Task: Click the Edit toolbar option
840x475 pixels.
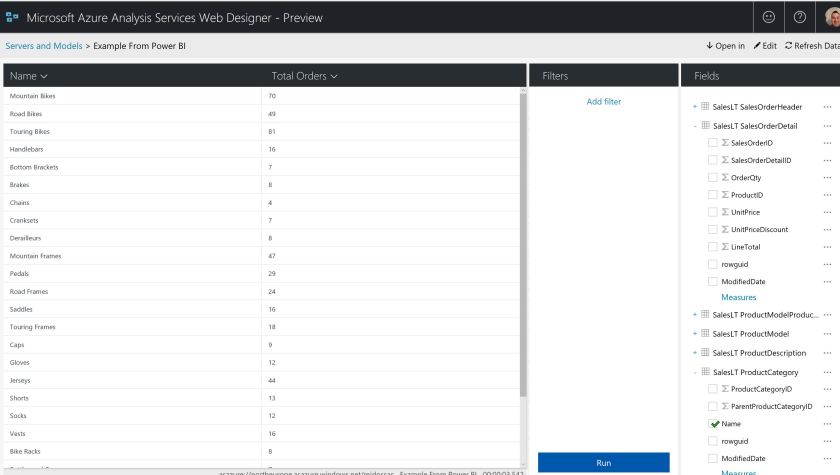Action: 765,46
